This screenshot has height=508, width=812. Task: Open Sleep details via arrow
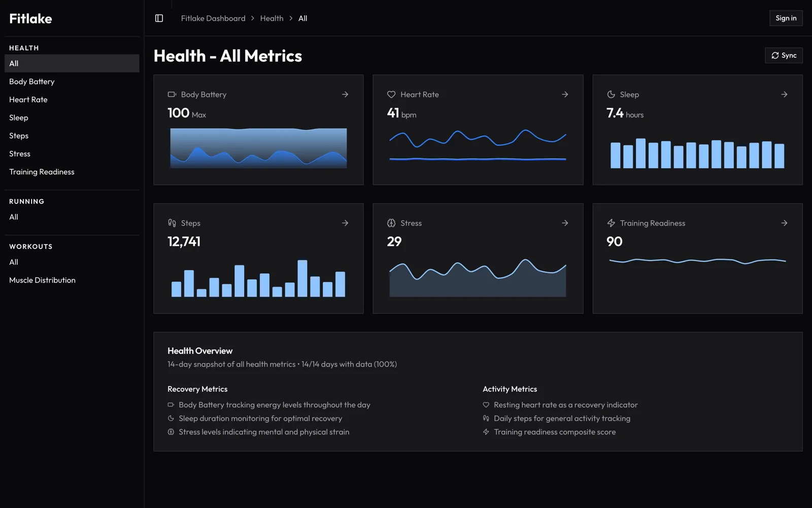tap(784, 94)
